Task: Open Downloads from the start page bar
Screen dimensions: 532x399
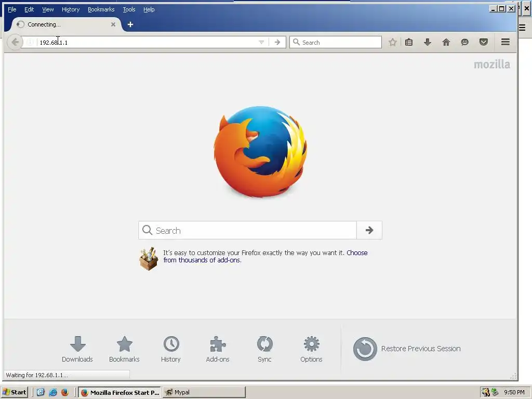Action: tap(77, 349)
